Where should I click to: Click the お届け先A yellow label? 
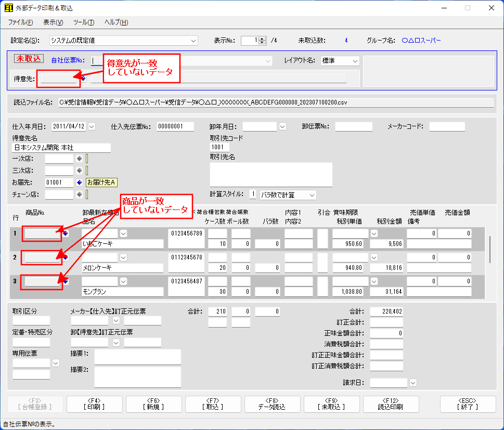point(101,183)
